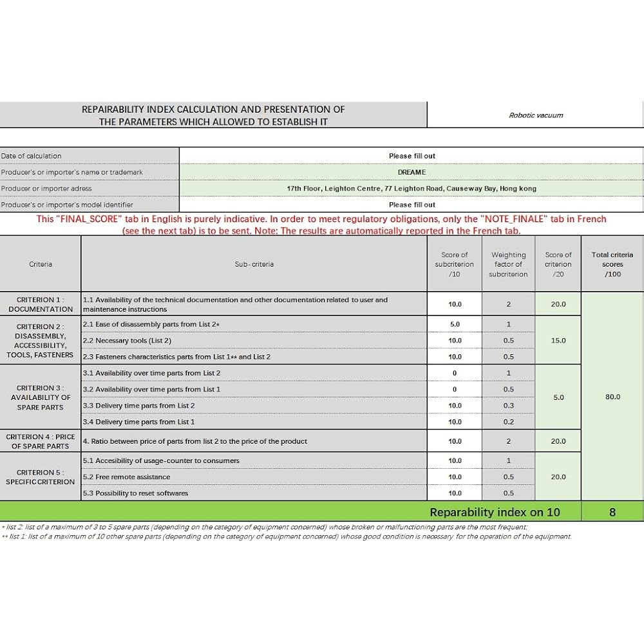Click the 'Score of subcriterion /10' column header
Image resolution: width=644 pixels, height=644 pixels.
[x=454, y=264]
